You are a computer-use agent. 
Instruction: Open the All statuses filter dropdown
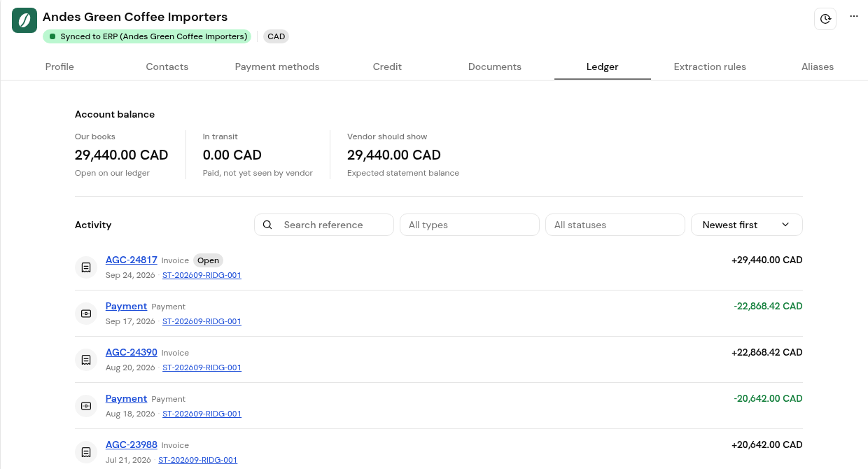(x=615, y=225)
